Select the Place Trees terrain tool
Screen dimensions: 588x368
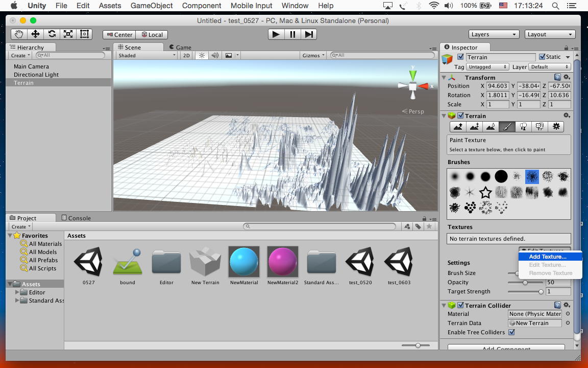[523, 127]
